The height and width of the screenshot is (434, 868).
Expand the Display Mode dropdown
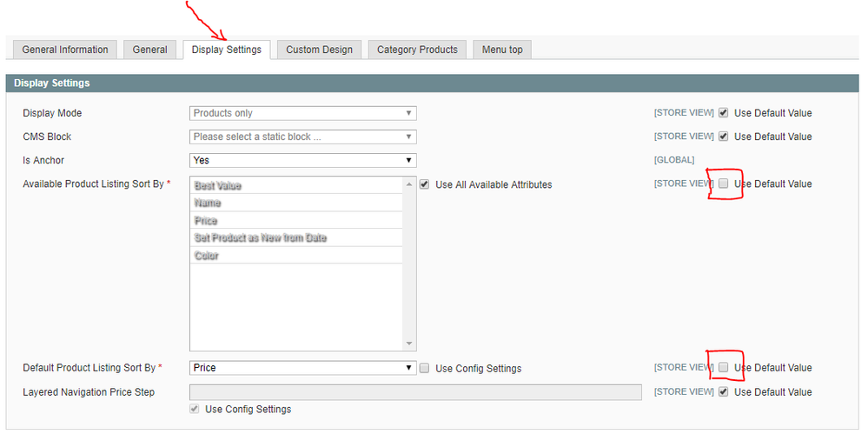pos(302,113)
